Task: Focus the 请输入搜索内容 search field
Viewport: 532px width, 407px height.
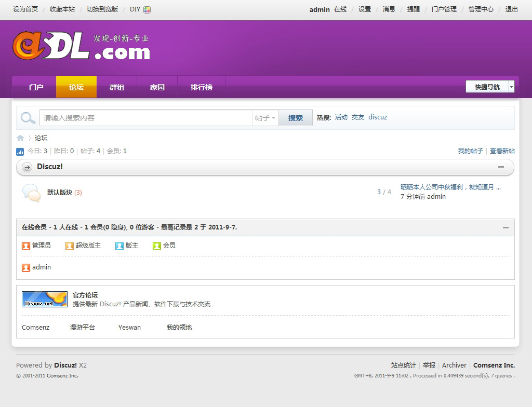Action: 146,118
